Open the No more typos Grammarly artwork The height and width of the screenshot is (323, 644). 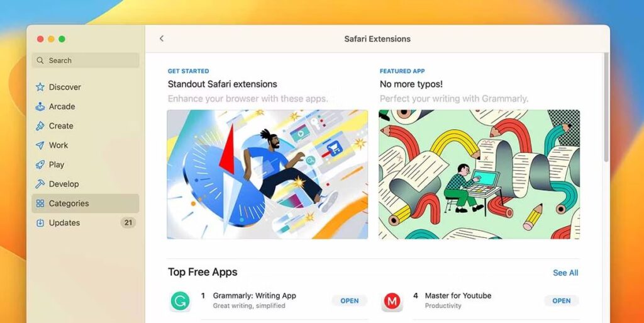479,174
